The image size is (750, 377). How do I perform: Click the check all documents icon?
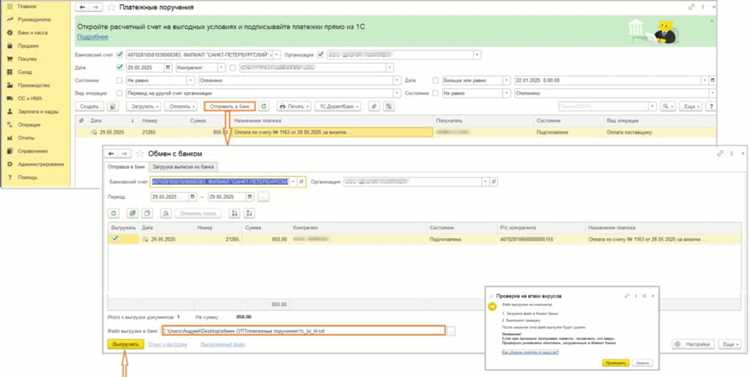[x=133, y=213]
